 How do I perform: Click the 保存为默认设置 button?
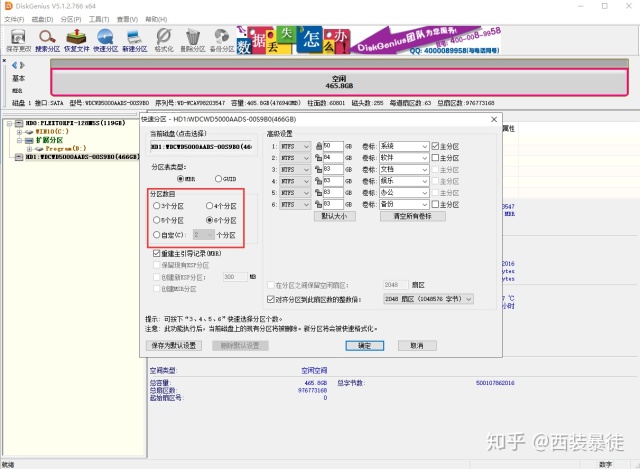click(x=174, y=346)
